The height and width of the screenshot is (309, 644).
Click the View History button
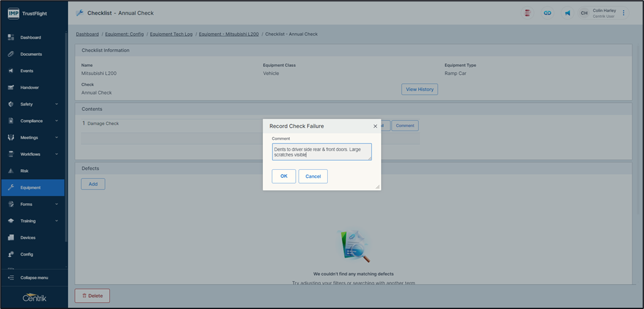[x=419, y=90]
